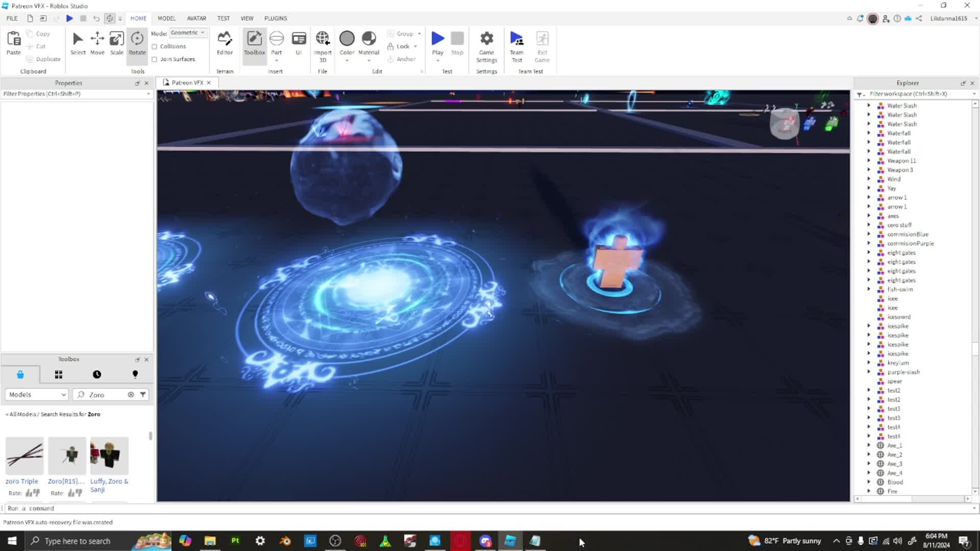Screen dimensions: 980x551
Task: Expand the kreylum model
Action: click(869, 363)
